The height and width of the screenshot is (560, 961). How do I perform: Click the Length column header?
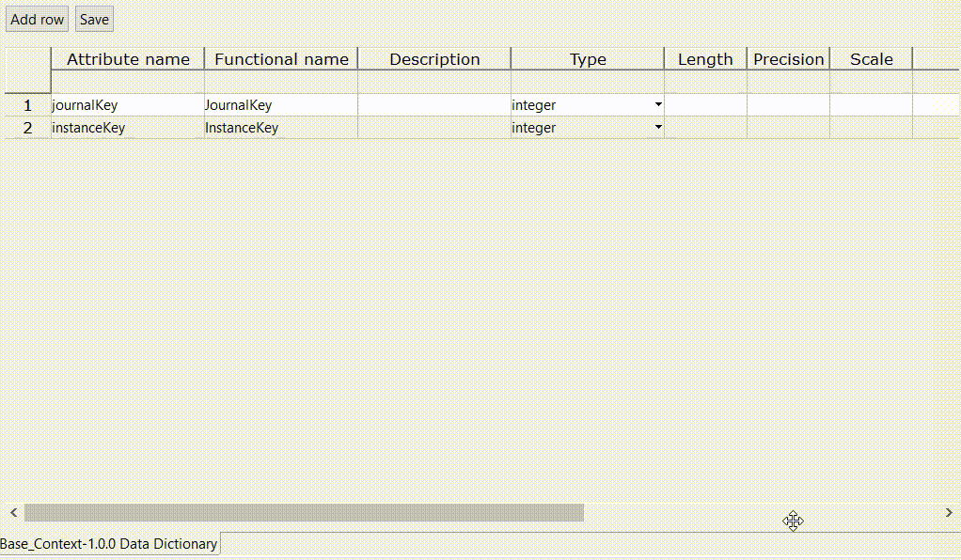coord(705,59)
